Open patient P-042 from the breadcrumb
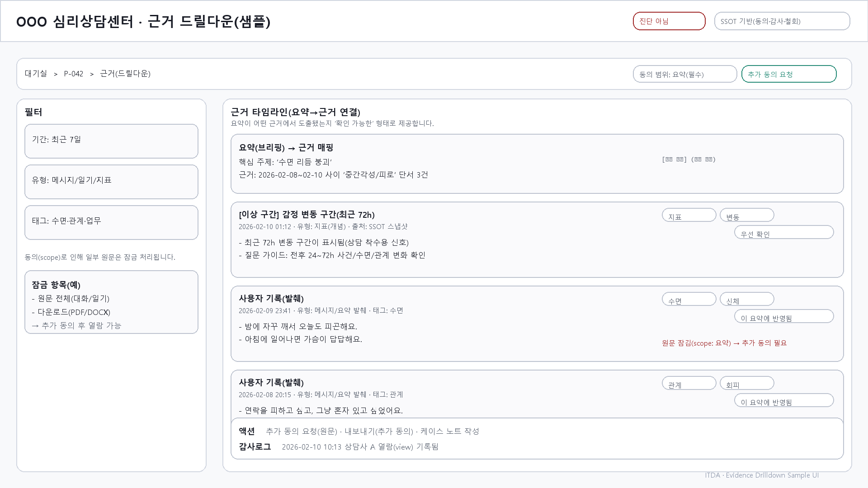The width and height of the screenshot is (868, 488). tap(73, 74)
